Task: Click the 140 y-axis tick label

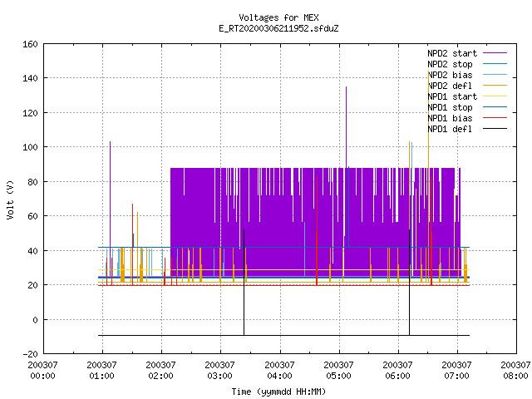Action: [x=30, y=78]
